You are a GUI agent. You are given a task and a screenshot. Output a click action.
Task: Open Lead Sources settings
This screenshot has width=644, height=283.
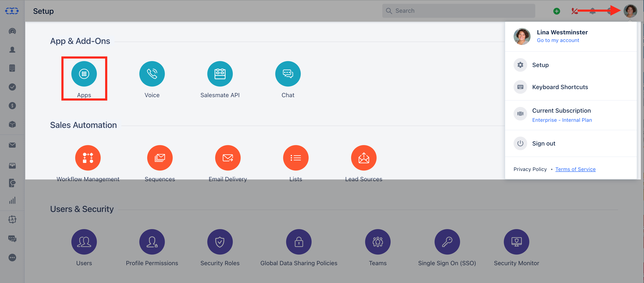[364, 158]
